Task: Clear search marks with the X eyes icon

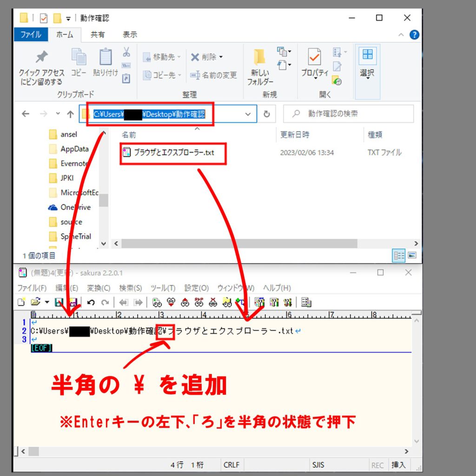Action: click(213, 302)
